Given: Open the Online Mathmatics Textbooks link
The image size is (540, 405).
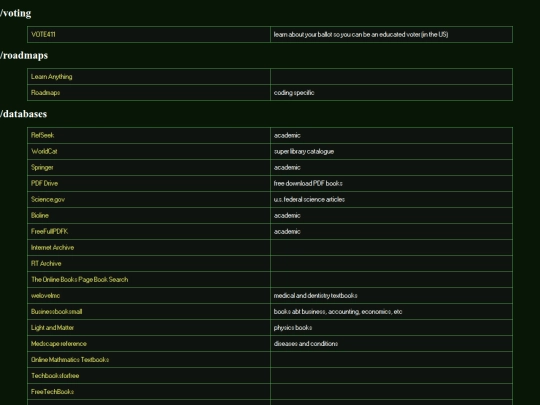Looking at the screenshot, I should click(x=70, y=360).
